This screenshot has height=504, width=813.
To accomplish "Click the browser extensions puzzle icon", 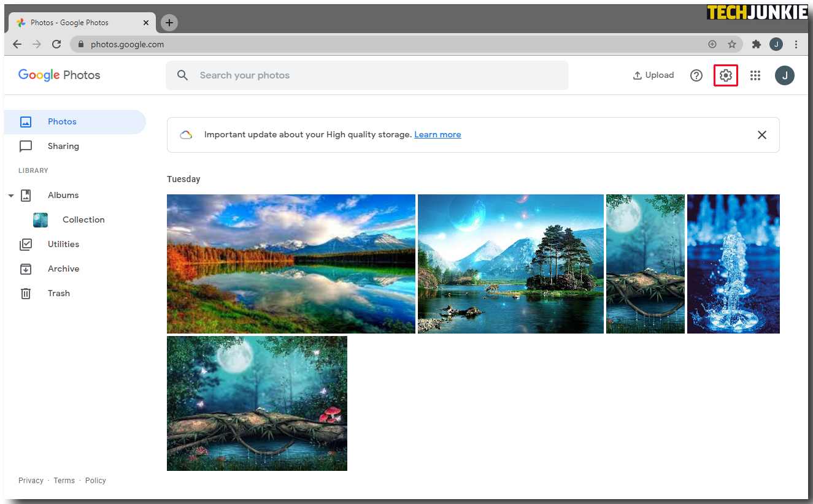I will [756, 44].
